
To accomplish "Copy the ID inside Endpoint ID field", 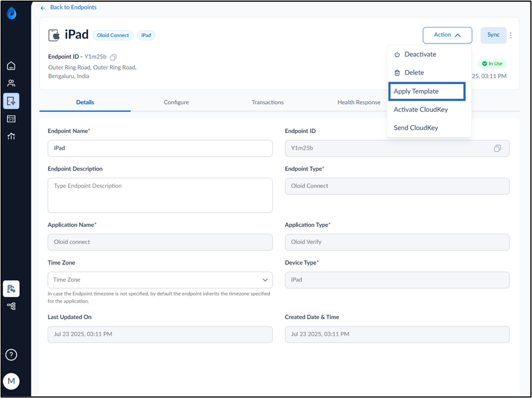I will click(497, 149).
